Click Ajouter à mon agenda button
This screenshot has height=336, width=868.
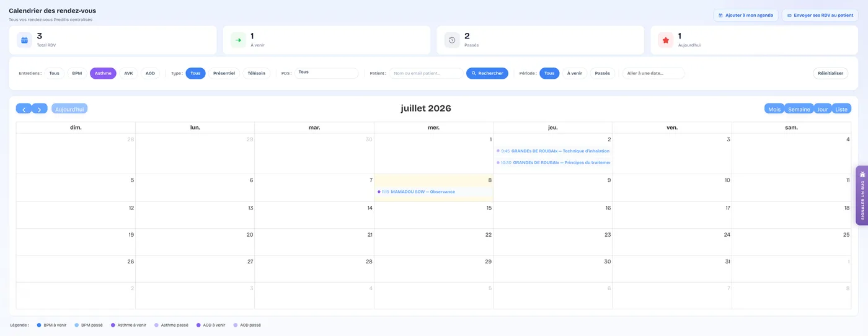pyautogui.click(x=746, y=15)
